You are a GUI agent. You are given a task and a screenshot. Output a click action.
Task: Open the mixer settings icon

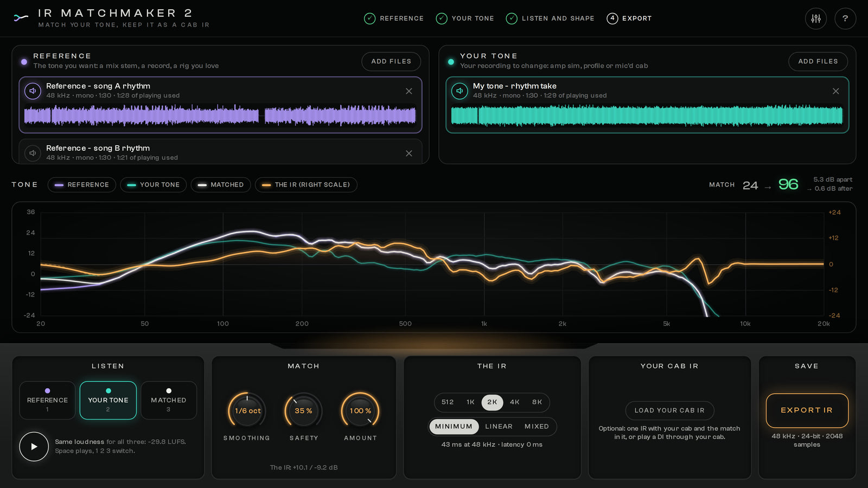click(816, 18)
